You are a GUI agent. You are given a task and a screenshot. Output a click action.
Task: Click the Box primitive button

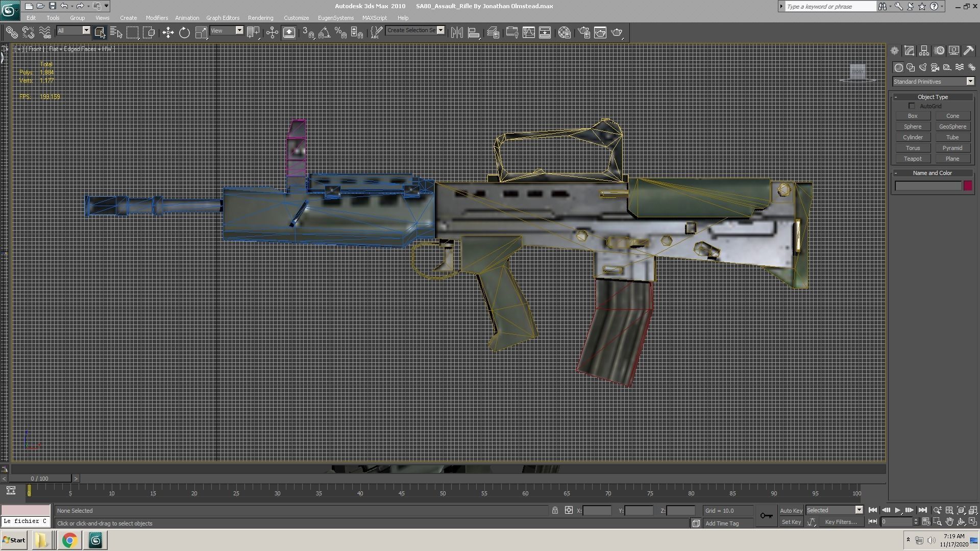[913, 116]
